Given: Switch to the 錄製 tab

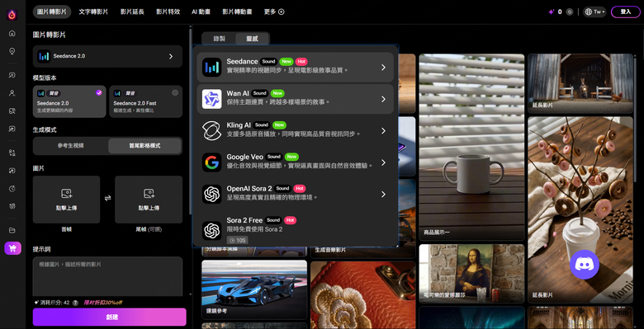Looking at the screenshot, I should coord(220,39).
